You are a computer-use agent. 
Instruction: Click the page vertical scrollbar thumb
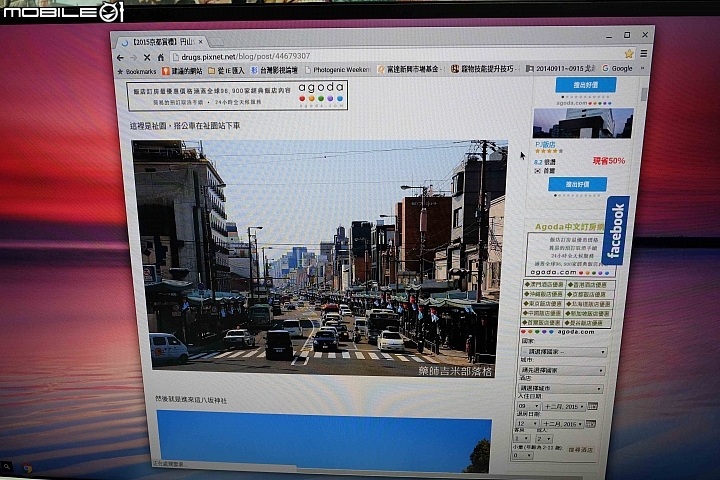(x=644, y=94)
